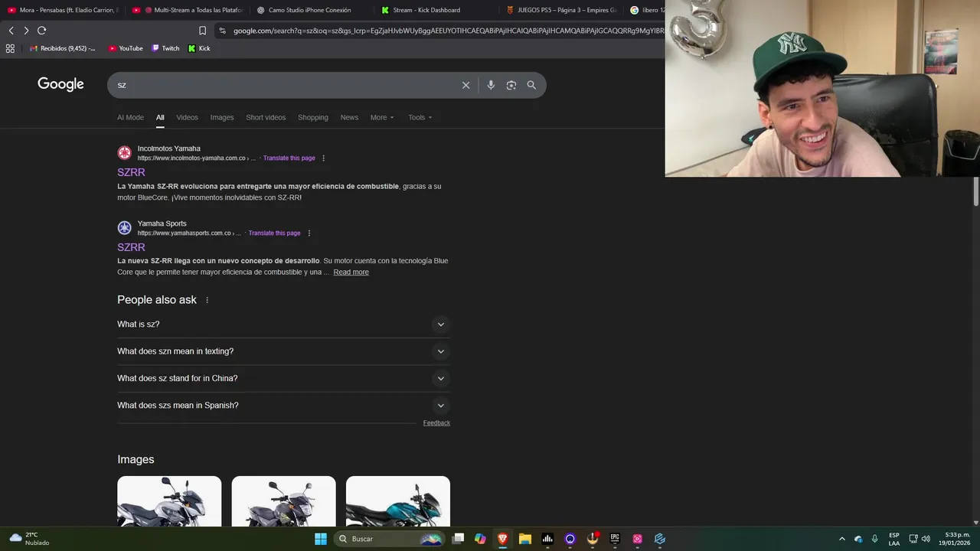Launch Copilot from the taskbar
Image resolution: width=980 pixels, height=551 pixels.
coord(480,539)
